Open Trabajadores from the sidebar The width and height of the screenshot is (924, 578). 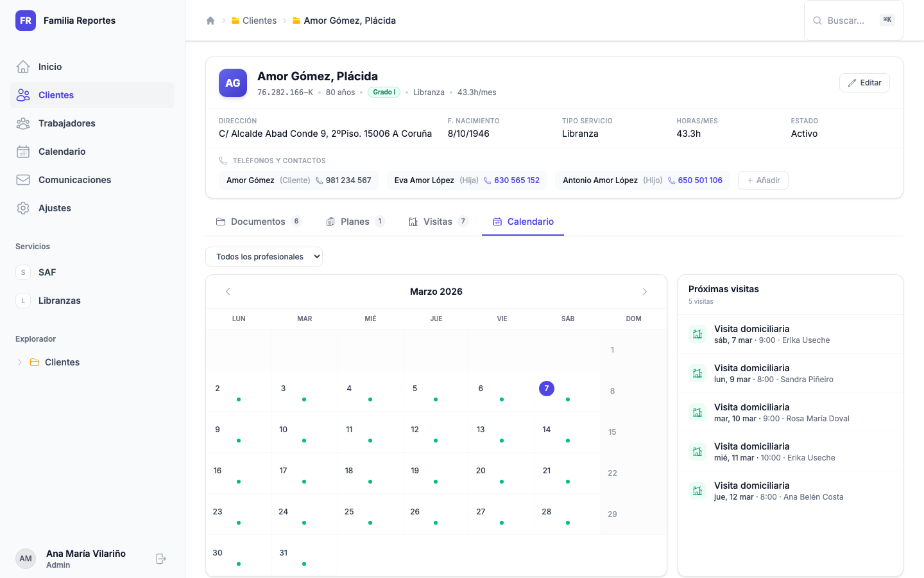coord(67,123)
